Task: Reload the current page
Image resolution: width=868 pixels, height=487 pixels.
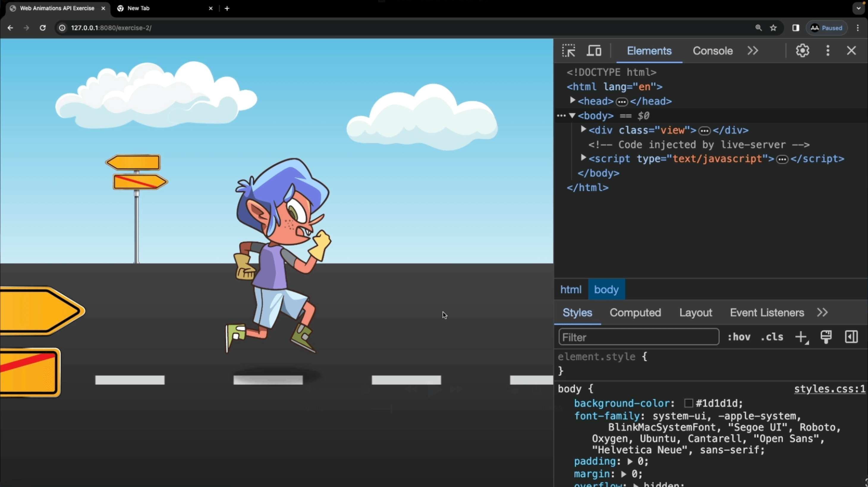Action: point(43,28)
